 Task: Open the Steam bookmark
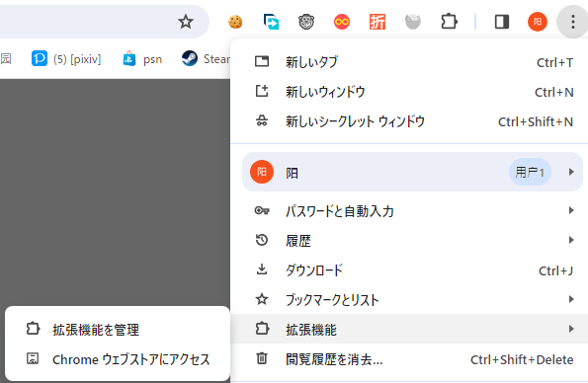pos(206,59)
